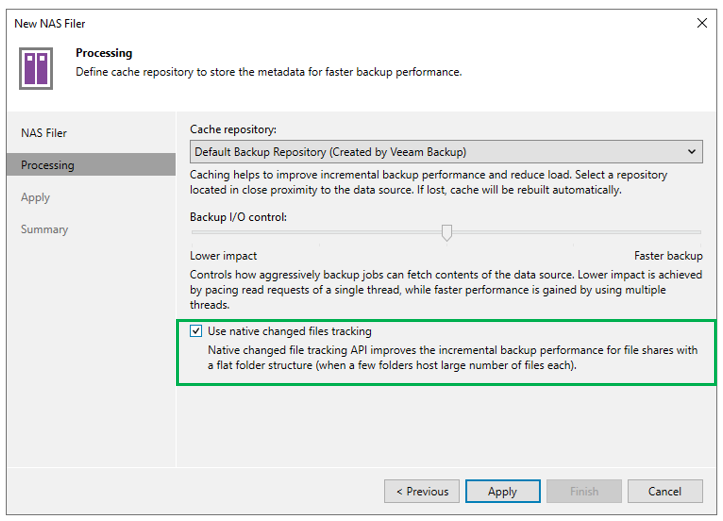Uncheck Use native changed files tracking
The width and height of the screenshot is (723, 521).
[x=196, y=331]
